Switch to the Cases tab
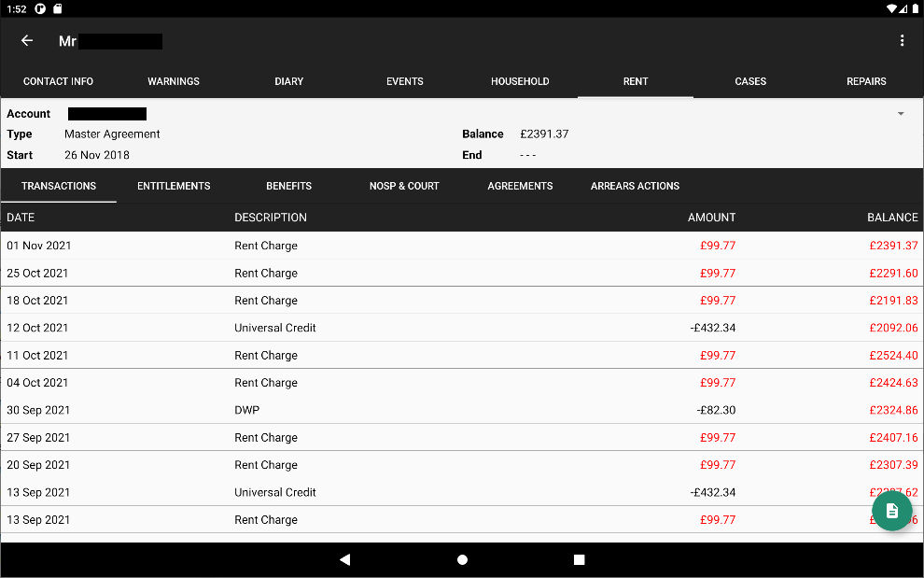924x578 pixels. tap(750, 81)
